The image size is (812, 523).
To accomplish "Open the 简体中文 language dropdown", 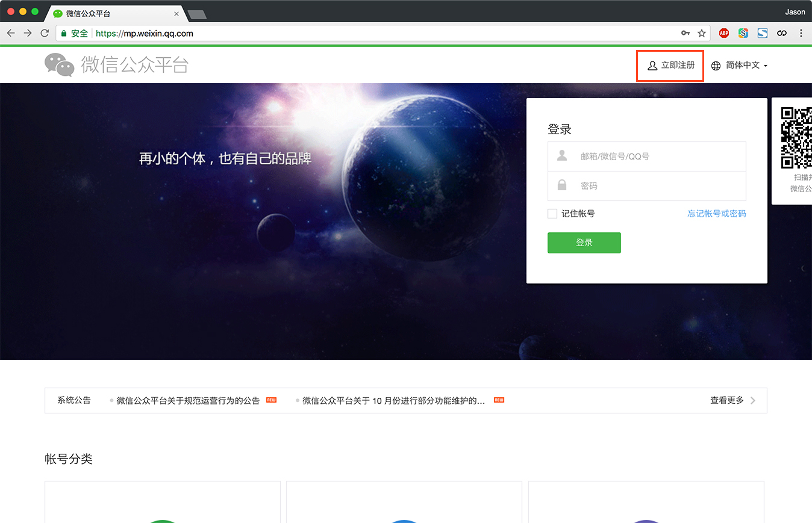I will coord(740,66).
